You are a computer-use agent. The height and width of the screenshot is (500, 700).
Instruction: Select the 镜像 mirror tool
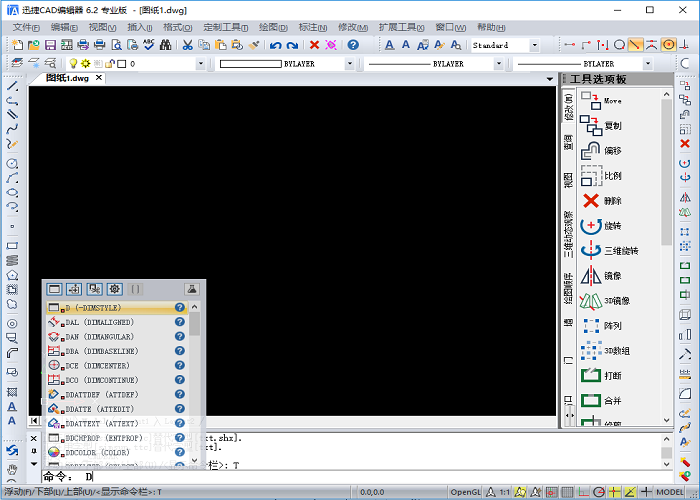601,275
